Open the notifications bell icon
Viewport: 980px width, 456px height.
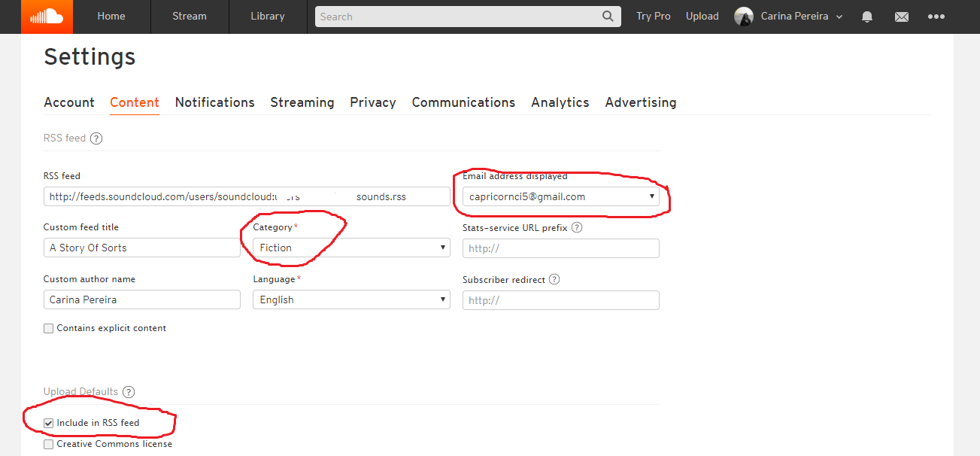tap(867, 17)
